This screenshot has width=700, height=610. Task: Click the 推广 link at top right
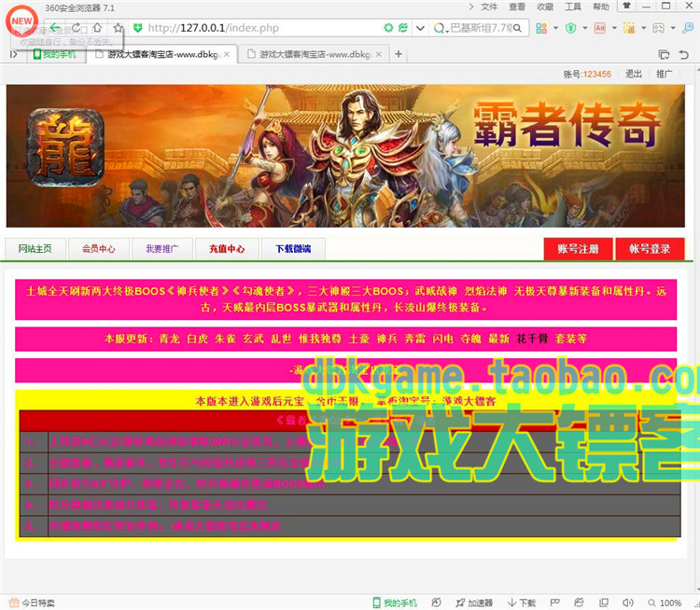tap(664, 74)
